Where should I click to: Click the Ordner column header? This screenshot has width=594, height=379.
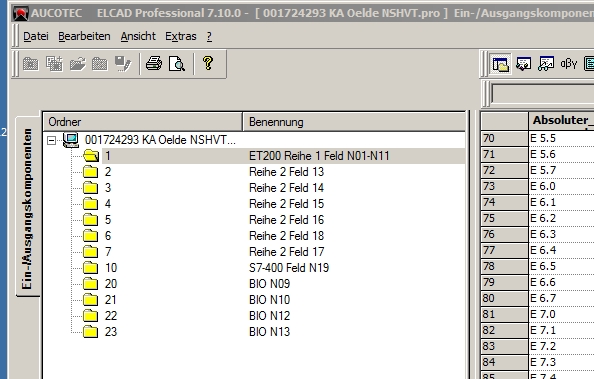click(143, 122)
